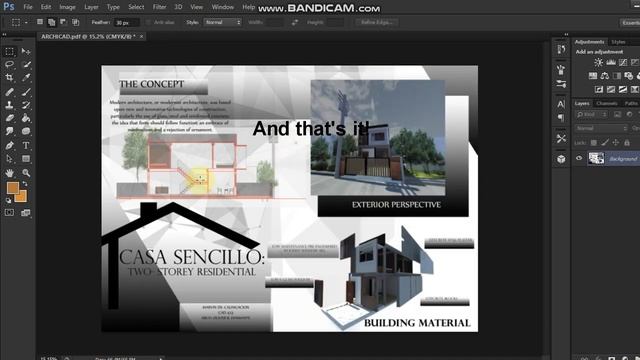Add a Levels adjustment
Screen dimensions: 640x360
(611, 62)
